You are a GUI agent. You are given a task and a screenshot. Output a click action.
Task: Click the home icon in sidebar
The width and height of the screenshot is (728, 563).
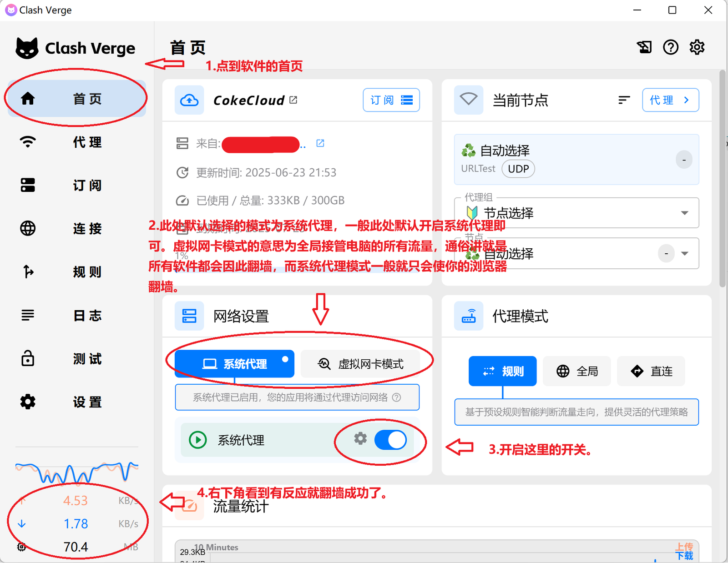pos(28,98)
